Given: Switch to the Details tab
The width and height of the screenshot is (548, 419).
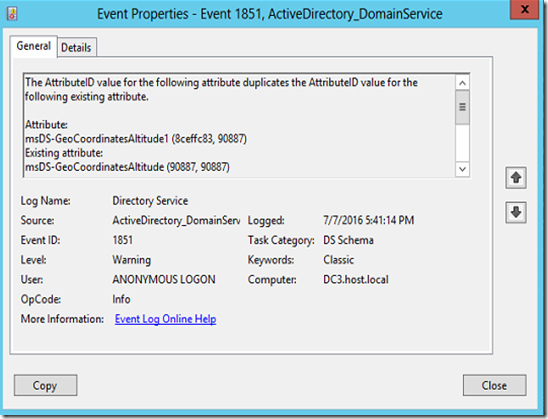Looking at the screenshot, I should 76,48.
